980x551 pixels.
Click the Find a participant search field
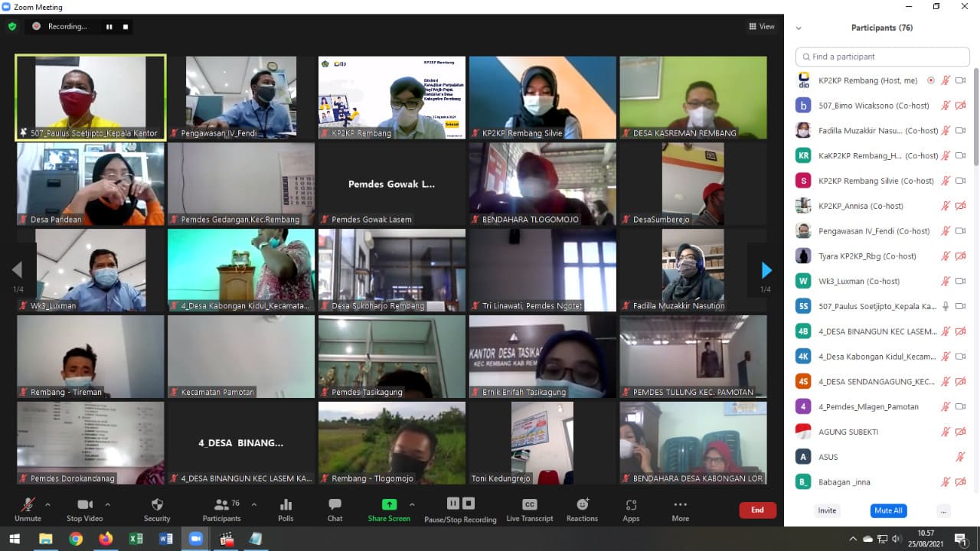click(883, 57)
